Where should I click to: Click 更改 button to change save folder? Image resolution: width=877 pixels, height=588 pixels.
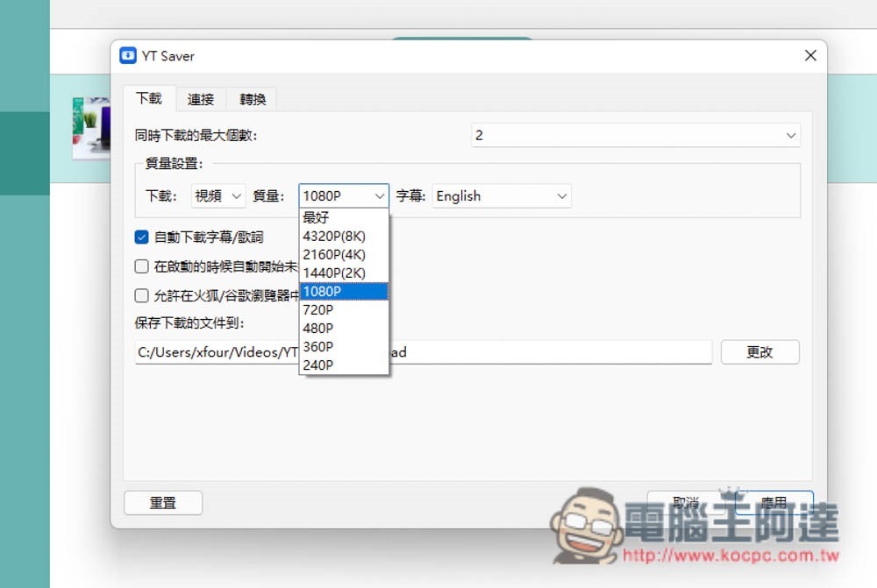point(759,352)
